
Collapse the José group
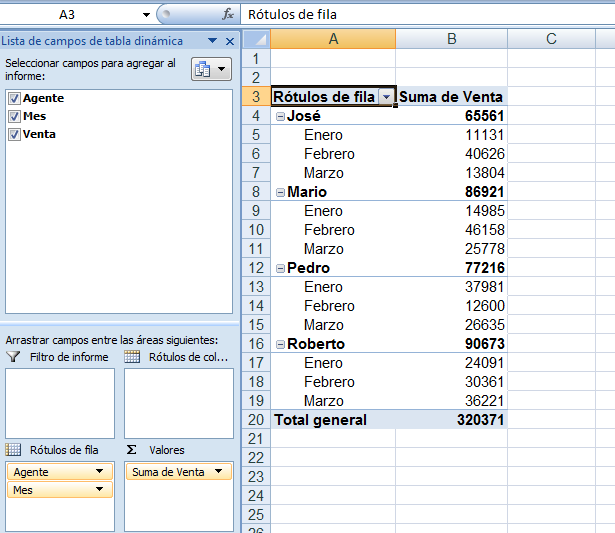(x=280, y=116)
